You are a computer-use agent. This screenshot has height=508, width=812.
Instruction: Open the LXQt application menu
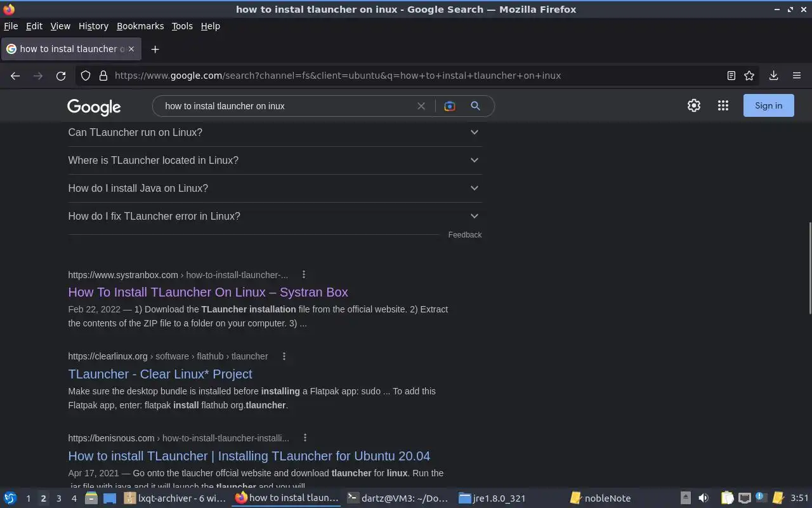10,498
